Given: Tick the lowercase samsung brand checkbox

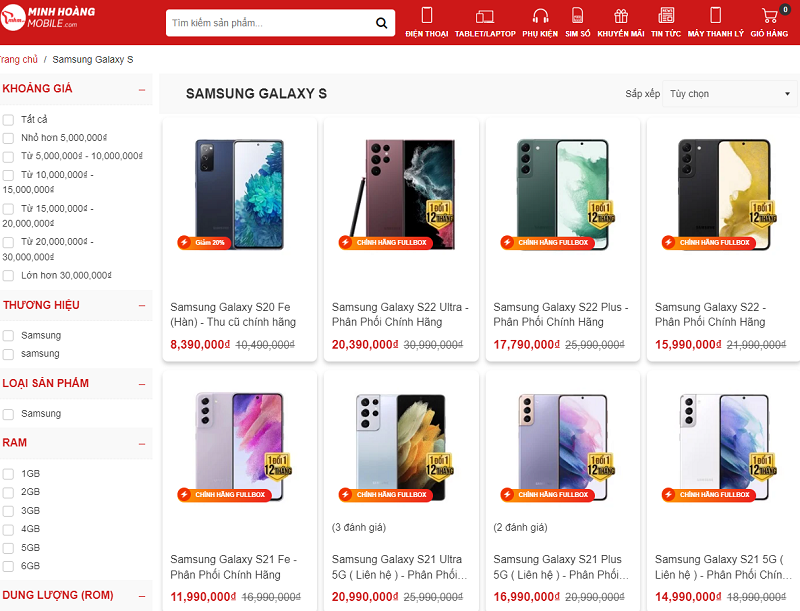Looking at the screenshot, I should click(x=8, y=354).
